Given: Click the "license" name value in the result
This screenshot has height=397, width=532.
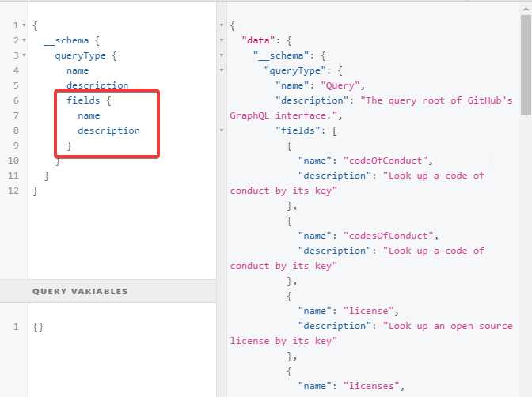Looking at the screenshot, I should (368, 311).
